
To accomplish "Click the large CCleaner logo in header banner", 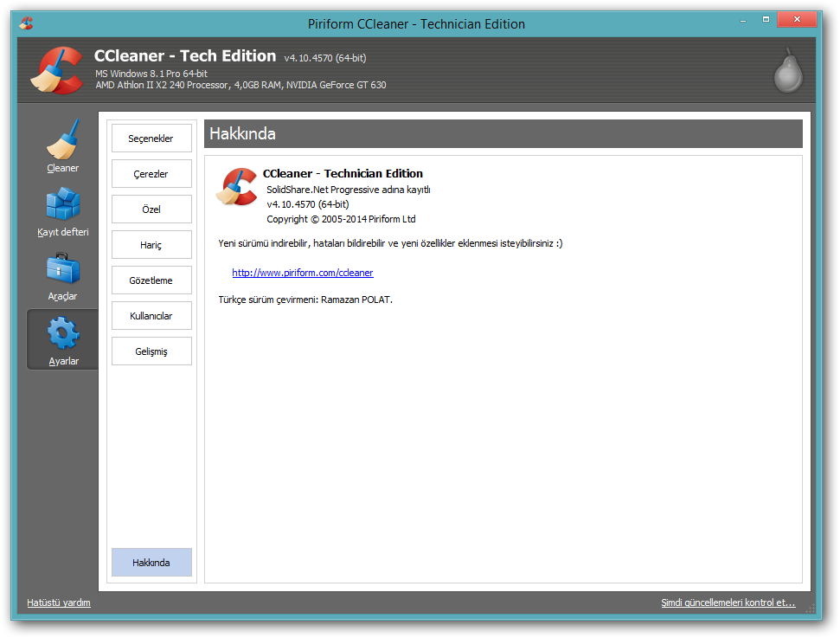I will (x=57, y=70).
